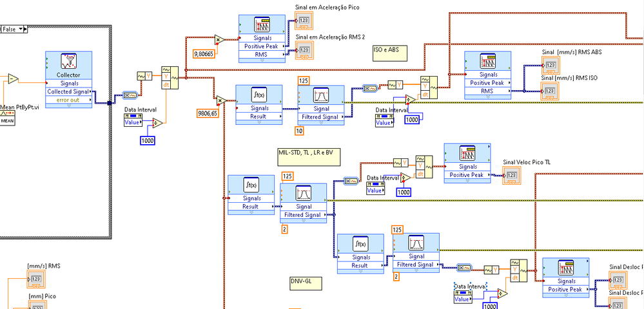Screen dimensions: 644x309
Task: Expand the Filter VI chevron above constant 10
Action: pyautogui.click(x=321, y=122)
